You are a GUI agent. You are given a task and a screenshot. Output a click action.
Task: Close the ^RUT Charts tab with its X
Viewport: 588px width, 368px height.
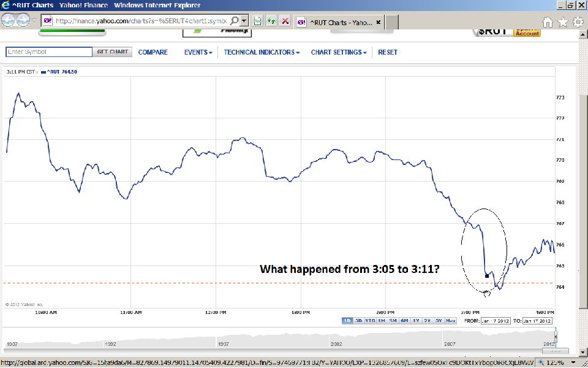pyautogui.click(x=378, y=22)
